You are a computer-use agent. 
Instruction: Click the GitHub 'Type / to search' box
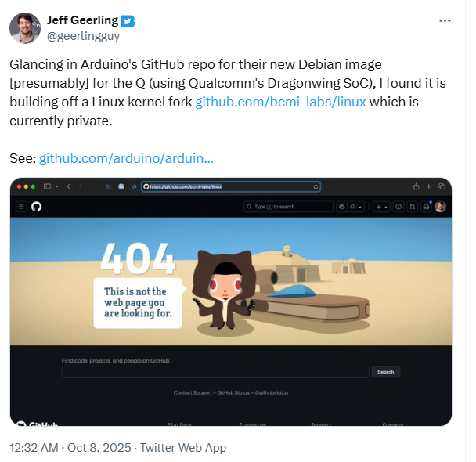[288, 207]
